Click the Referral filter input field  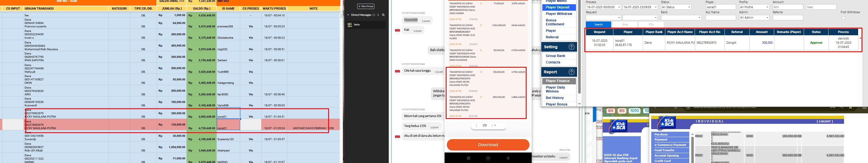click(x=788, y=17)
